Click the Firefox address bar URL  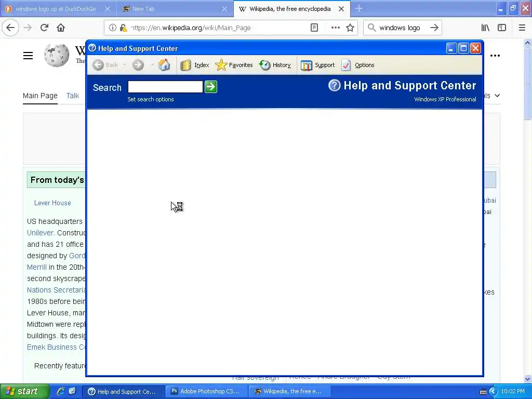[x=191, y=28]
